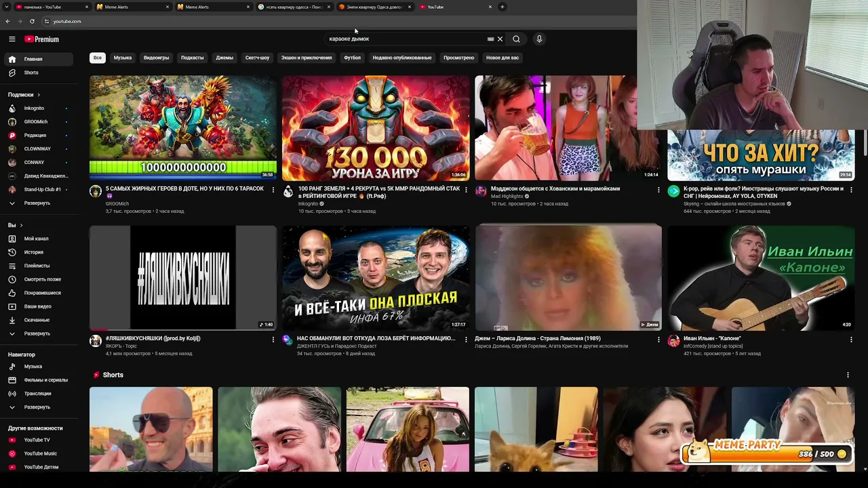Start voice search with the microphone

[539, 39]
